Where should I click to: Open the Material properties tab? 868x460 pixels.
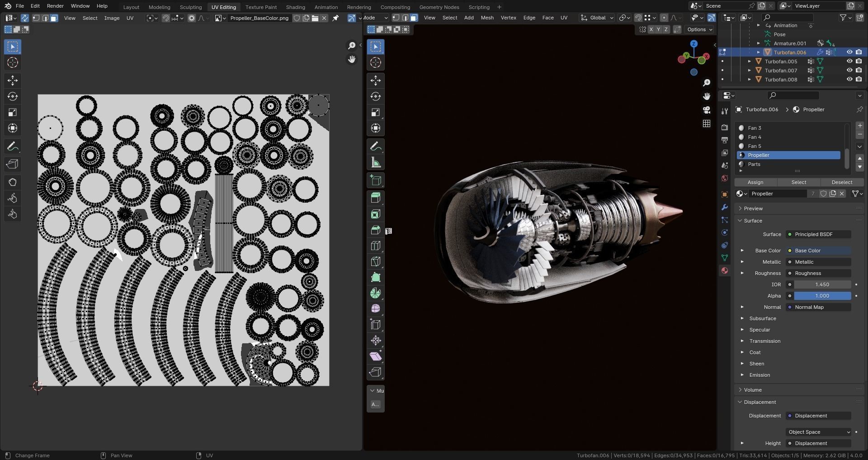[725, 270]
